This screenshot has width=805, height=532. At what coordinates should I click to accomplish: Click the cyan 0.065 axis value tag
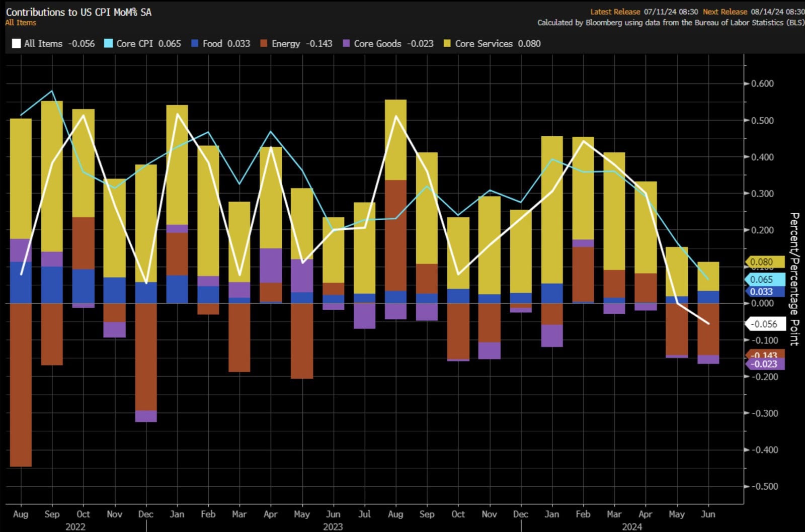[764, 280]
